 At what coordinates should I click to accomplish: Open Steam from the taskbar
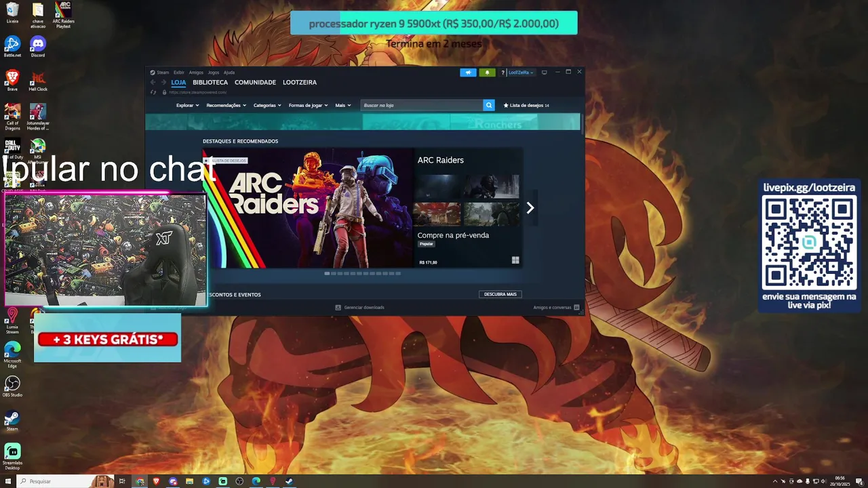pos(289,481)
